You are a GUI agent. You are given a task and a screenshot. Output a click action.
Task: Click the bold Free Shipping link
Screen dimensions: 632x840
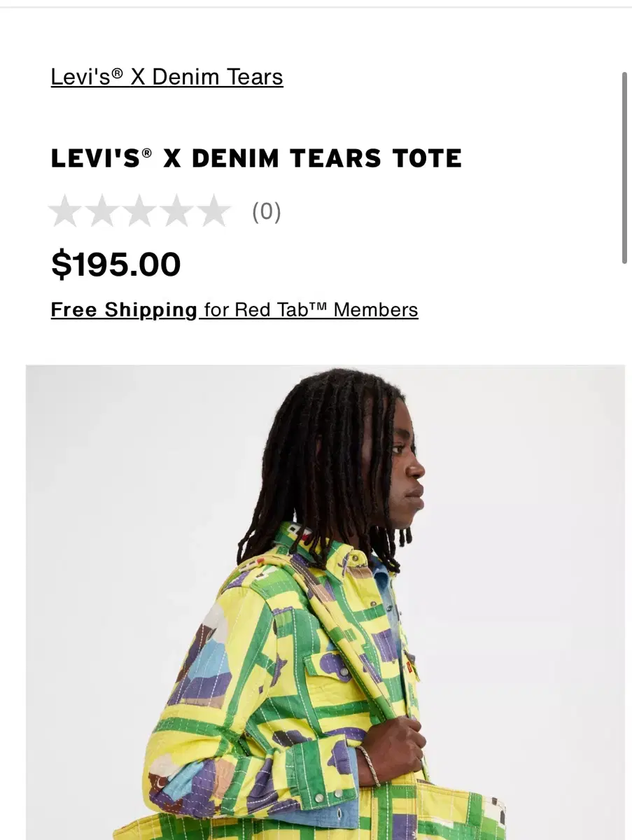124,309
